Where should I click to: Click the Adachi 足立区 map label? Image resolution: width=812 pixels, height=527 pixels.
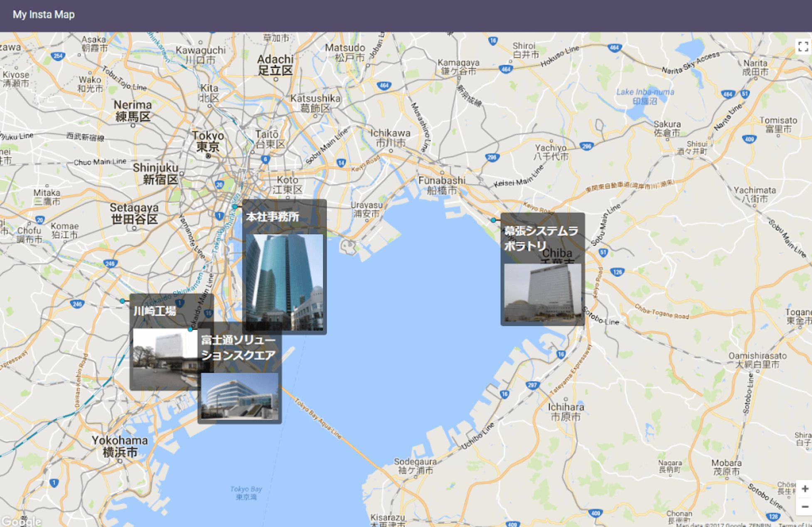click(275, 65)
